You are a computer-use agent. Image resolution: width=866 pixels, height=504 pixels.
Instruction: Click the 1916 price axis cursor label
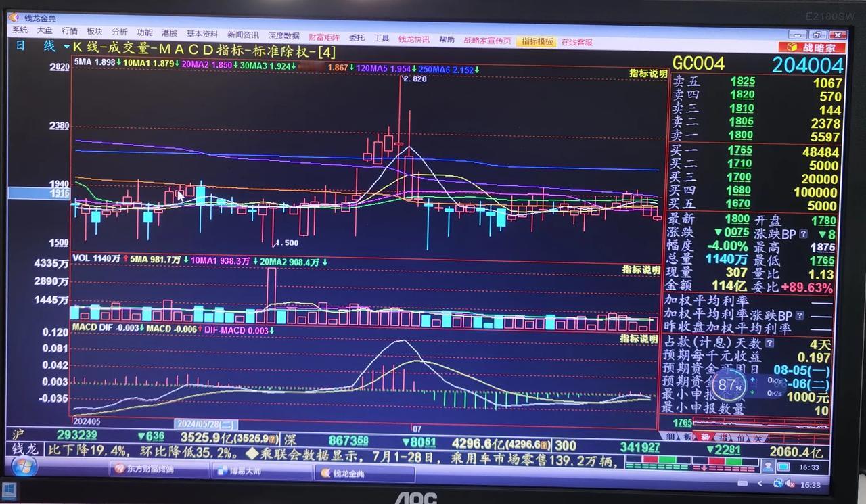pos(39,193)
